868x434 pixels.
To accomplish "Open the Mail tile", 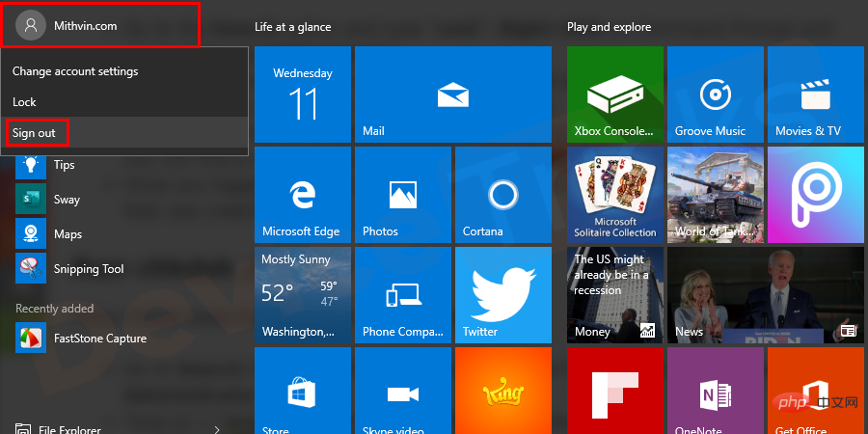I will (453, 95).
